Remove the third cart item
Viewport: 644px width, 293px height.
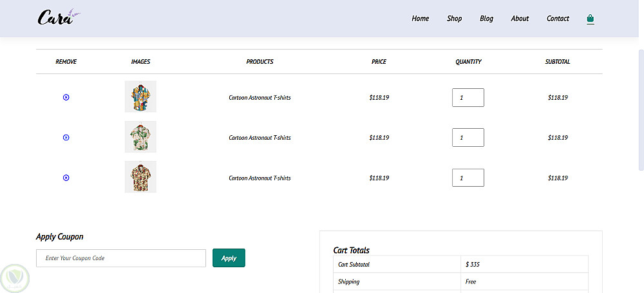coord(66,177)
